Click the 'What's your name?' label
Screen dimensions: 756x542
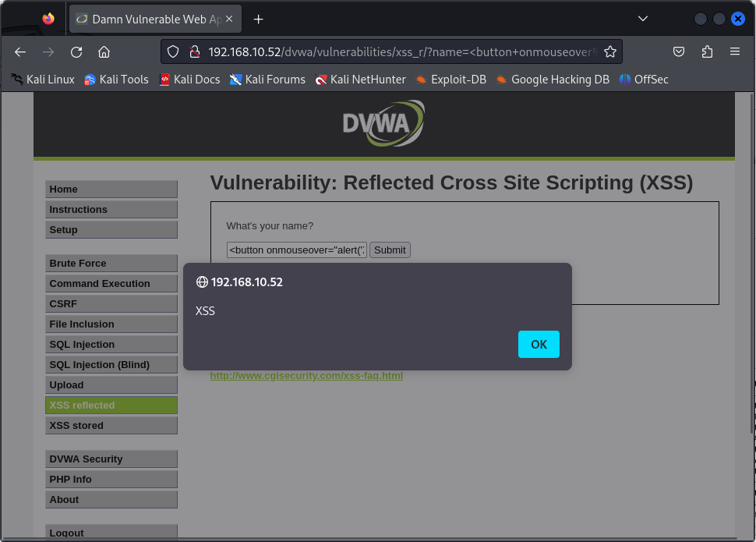[270, 226]
